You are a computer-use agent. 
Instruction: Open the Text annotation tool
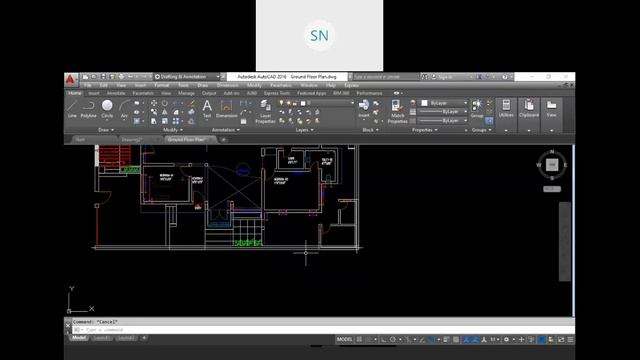coord(207,109)
